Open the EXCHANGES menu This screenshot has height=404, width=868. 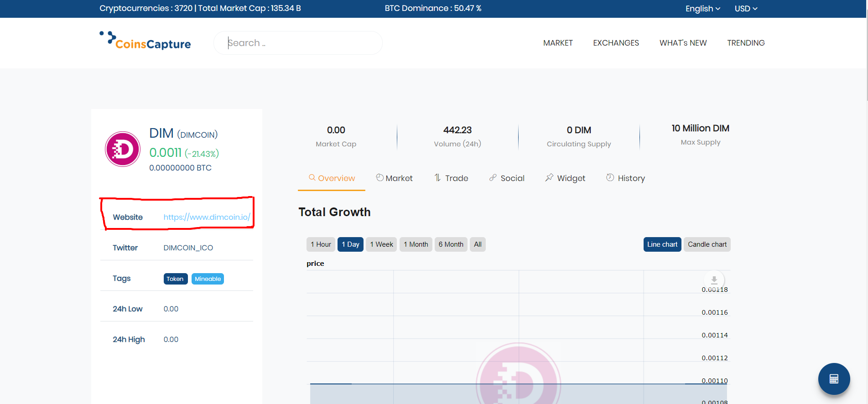616,43
